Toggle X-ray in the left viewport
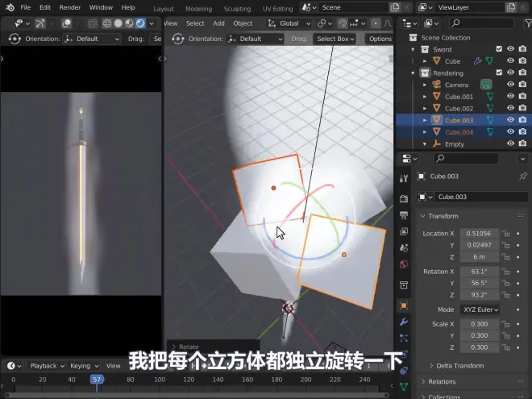The image size is (532, 399). click(x=92, y=23)
